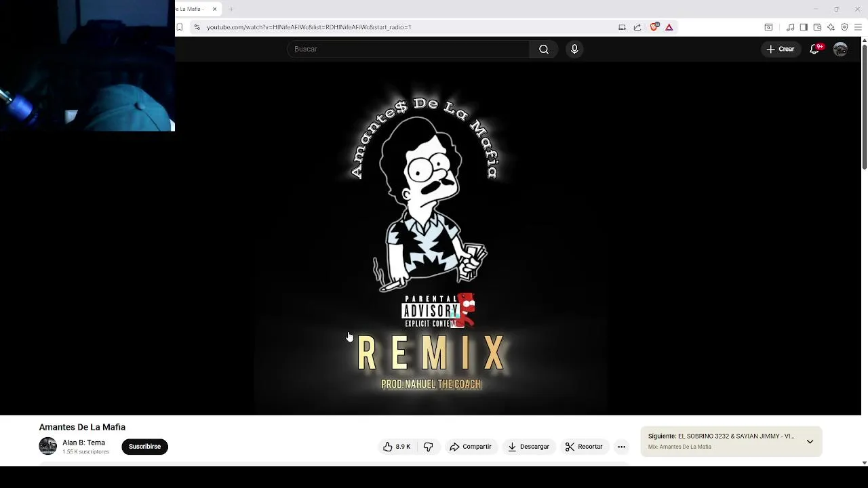Click the Crear button
The height and width of the screenshot is (488, 868).
click(780, 49)
